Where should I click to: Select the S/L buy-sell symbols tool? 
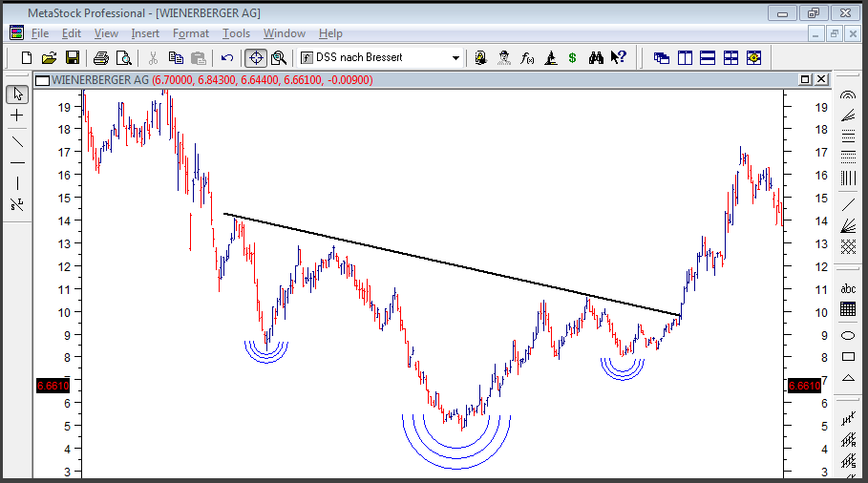point(17,204)
